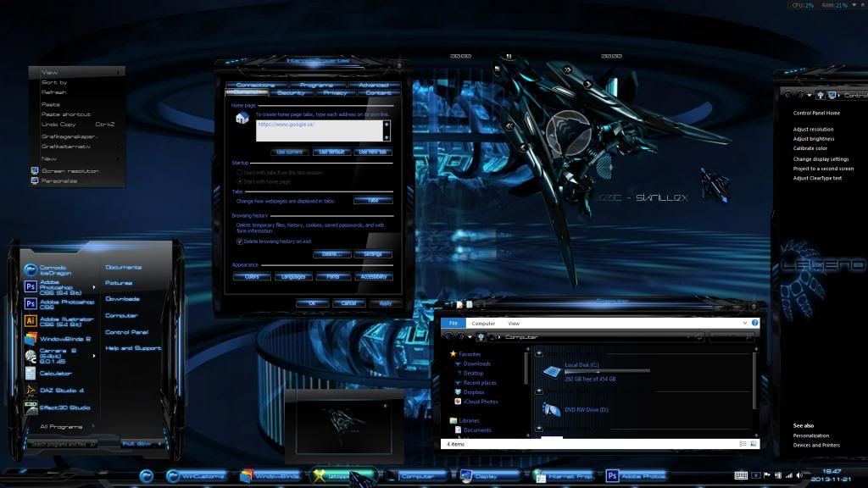Open Calculator from the Start menu
This screenshot has width=868, height=488.
click(x=48, y=374)
